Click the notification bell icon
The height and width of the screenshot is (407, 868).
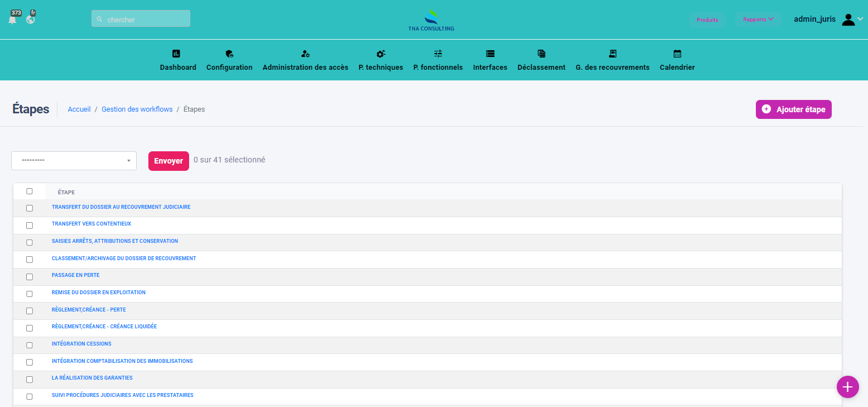(12, 20)
